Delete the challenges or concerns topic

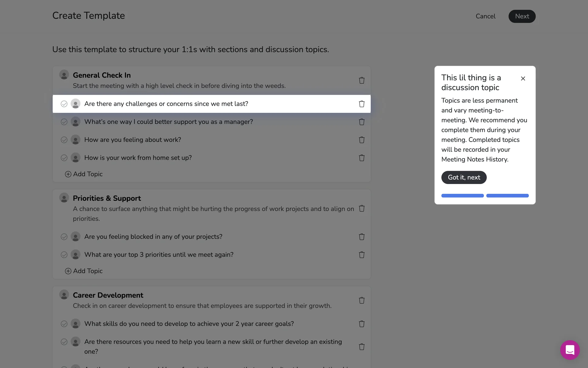coord(362,104)
